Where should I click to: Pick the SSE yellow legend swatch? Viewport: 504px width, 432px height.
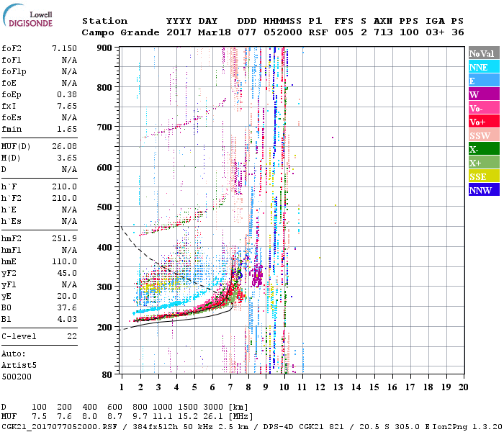coord(483,176)
